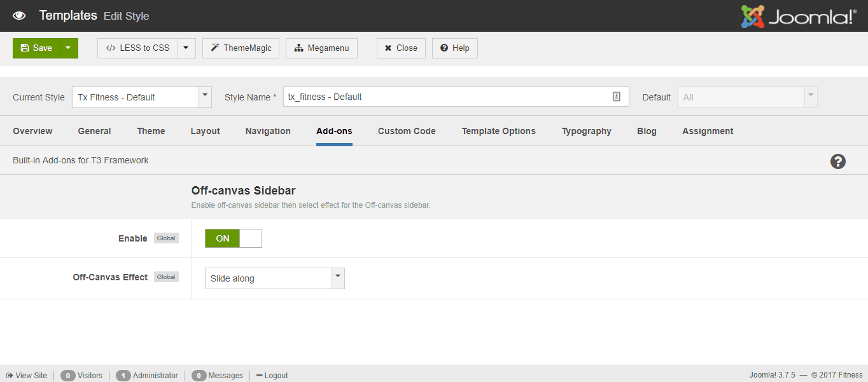Click the Joomla logo

[x=799, y=17]
